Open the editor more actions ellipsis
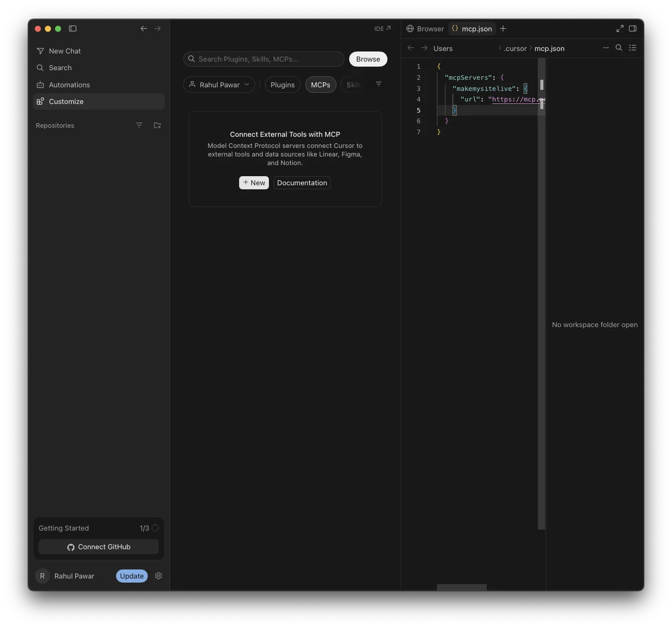672x628 pixels. (x=606, y=48)
